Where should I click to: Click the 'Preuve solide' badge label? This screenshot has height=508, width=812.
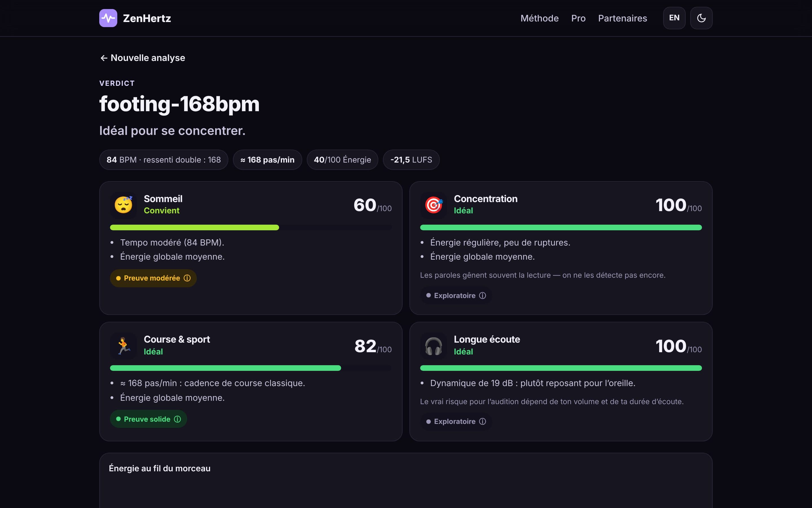coord(147,419)
